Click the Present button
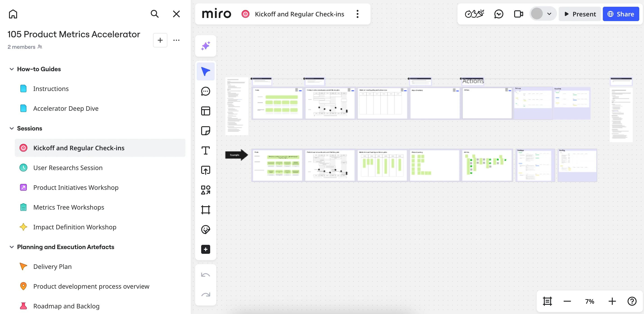This screenshot has width=644, height=314. [580, 14]
